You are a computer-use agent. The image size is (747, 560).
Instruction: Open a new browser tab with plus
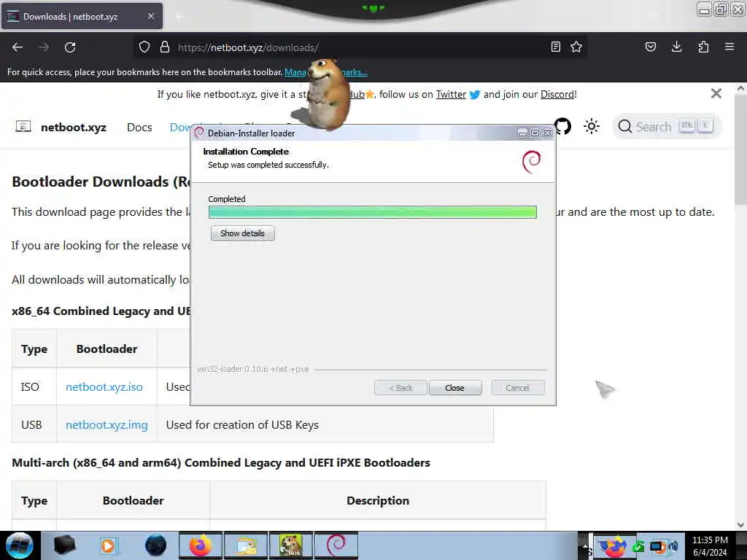click(x=179, y=17)
